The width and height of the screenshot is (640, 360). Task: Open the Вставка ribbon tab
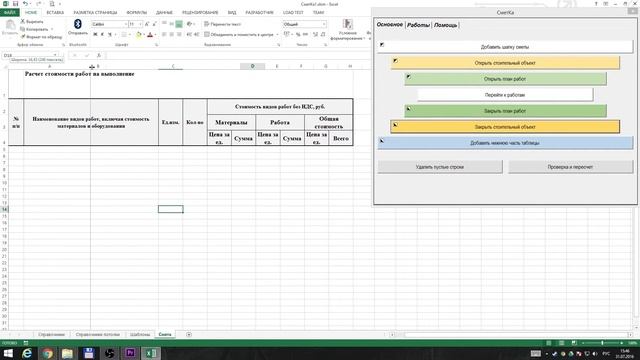(55, 12)
